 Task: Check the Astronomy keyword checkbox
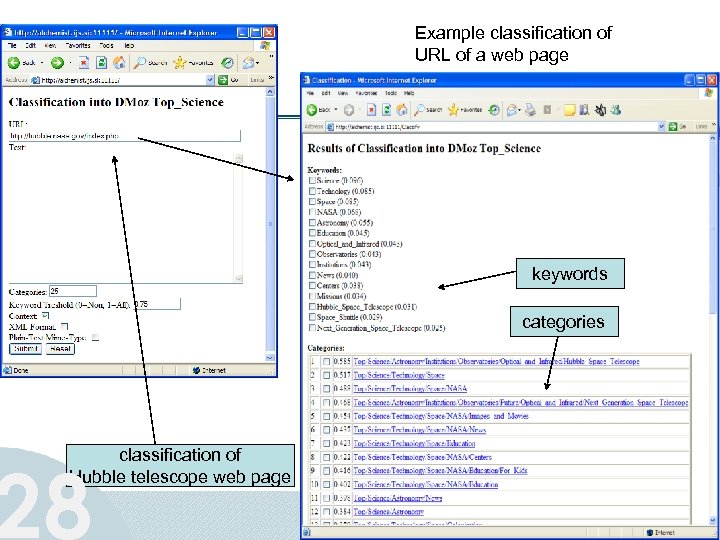coord(312,223)
